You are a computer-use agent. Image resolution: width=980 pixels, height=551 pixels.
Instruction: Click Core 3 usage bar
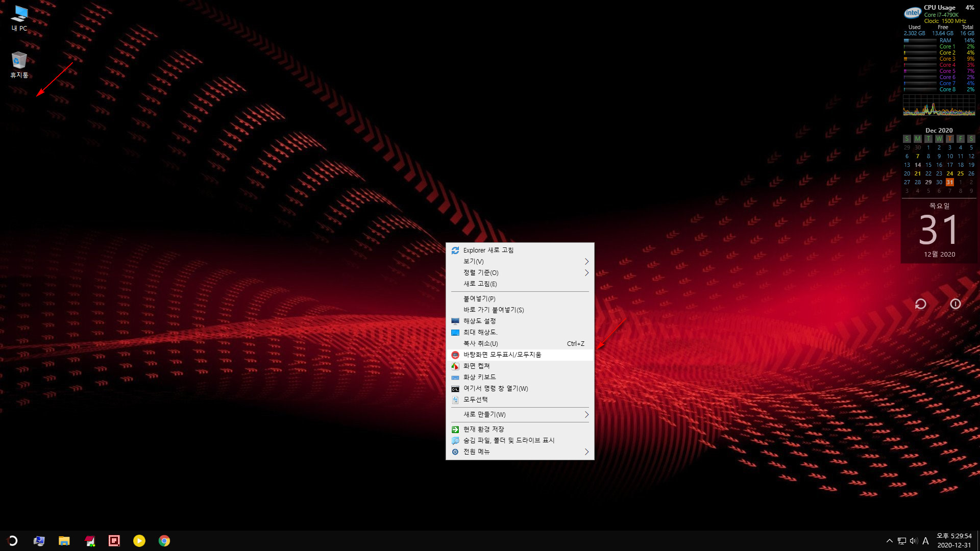click(920, 59)
